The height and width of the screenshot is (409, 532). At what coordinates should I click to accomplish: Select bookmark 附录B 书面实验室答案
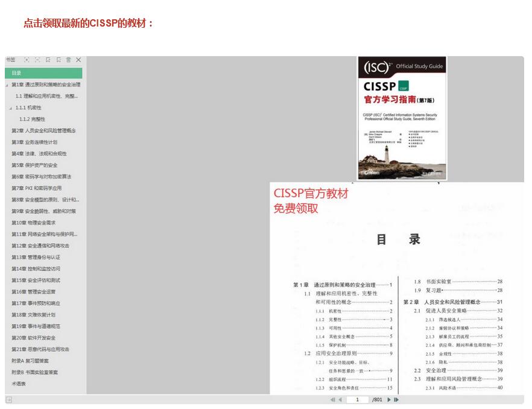[34, 373]
